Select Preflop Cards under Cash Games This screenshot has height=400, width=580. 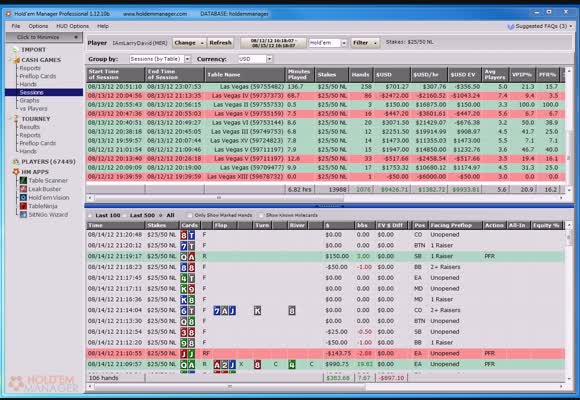[38, 76]
